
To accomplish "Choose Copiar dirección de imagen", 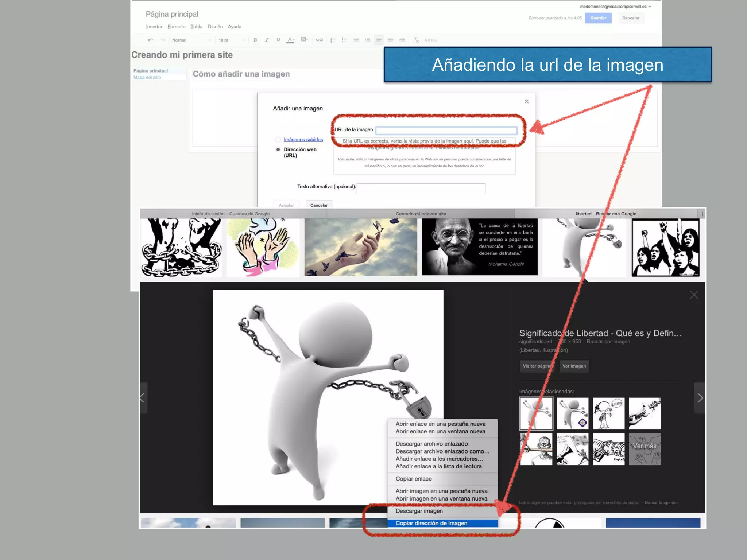I will click(x=442, y=523).
